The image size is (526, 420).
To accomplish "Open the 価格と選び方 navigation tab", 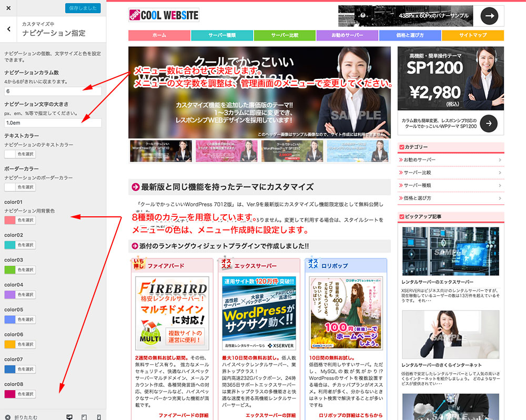I will pyautogui.click(x=410, y=35).
